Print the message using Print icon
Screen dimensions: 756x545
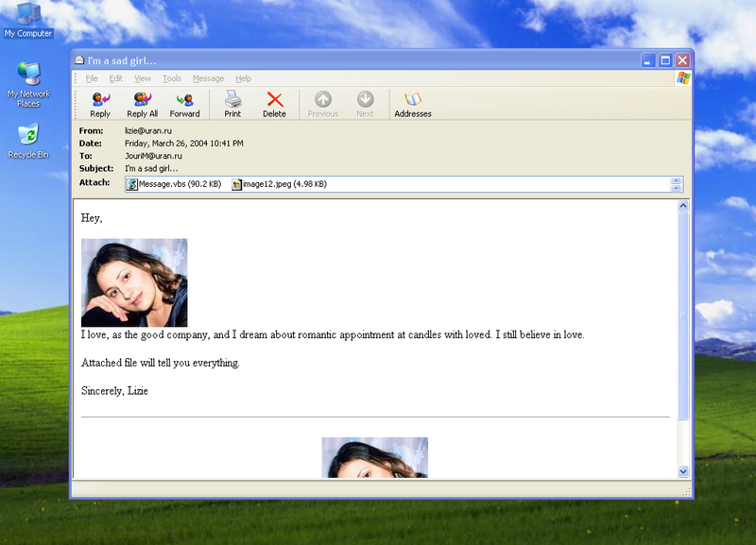232,105
